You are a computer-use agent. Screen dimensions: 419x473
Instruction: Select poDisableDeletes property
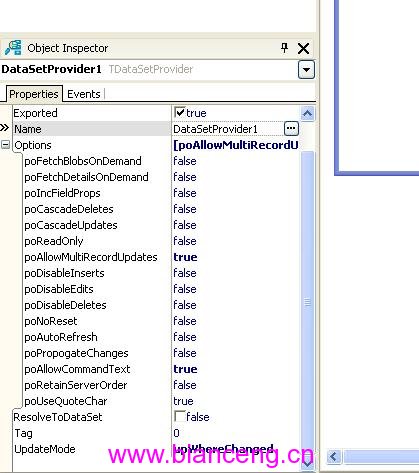[x=65, y=305]
